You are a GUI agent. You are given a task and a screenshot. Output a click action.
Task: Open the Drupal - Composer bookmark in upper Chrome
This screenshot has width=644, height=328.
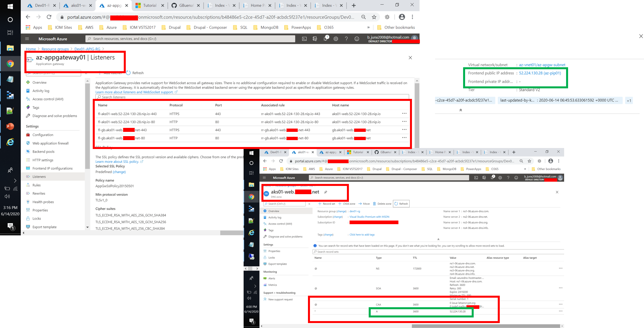207,27
